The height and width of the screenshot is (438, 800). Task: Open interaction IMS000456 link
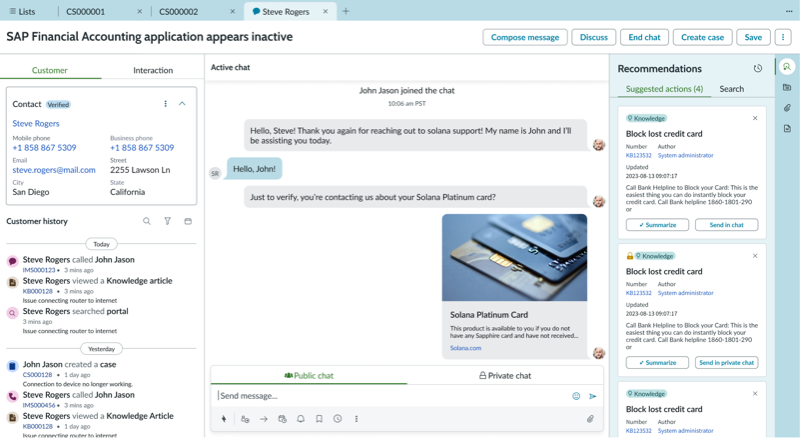pyautogui.click(x=39, y=405)
